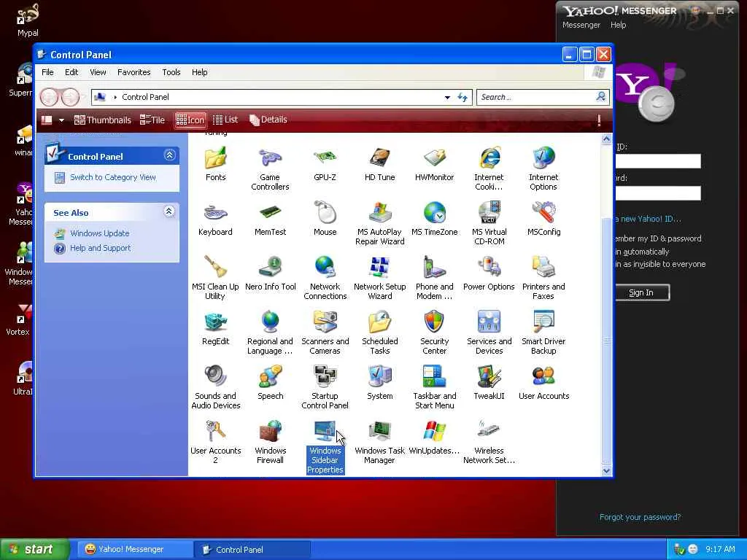The height and width of the screenshot is (560, 747).
Task: Open the Fonts folder icon
Action: click(215, 159)
